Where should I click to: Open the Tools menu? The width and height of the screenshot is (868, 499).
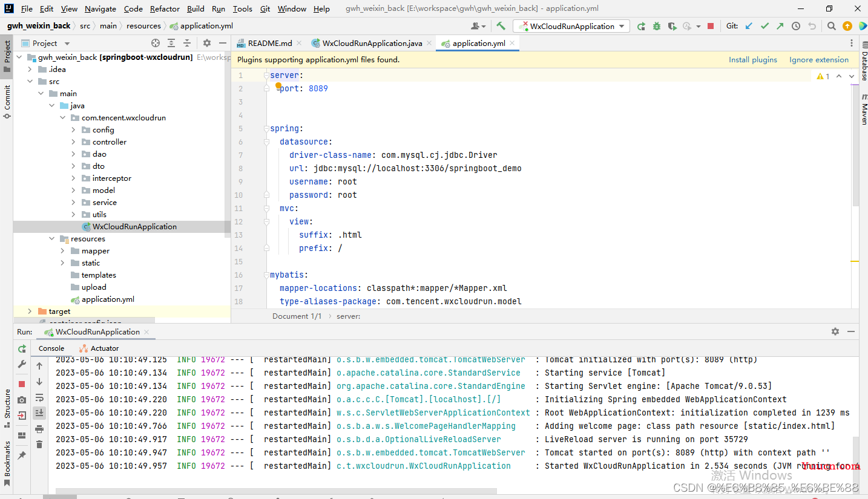click(243, 8)
